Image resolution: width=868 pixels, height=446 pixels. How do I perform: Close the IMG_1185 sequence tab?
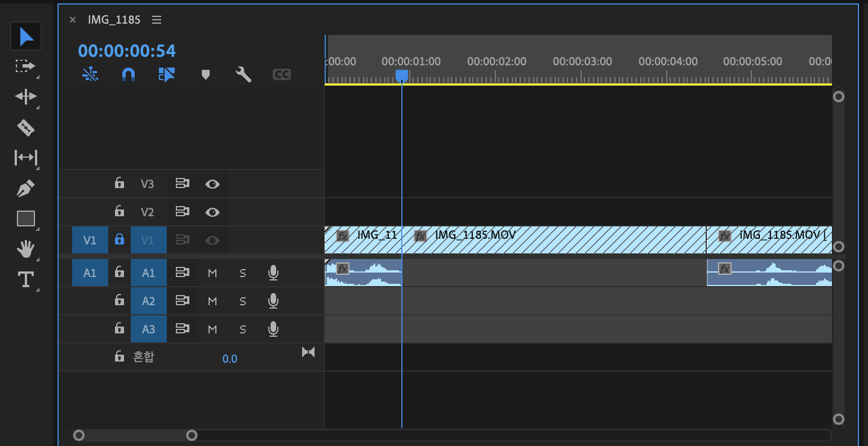[x=73, y=20]
